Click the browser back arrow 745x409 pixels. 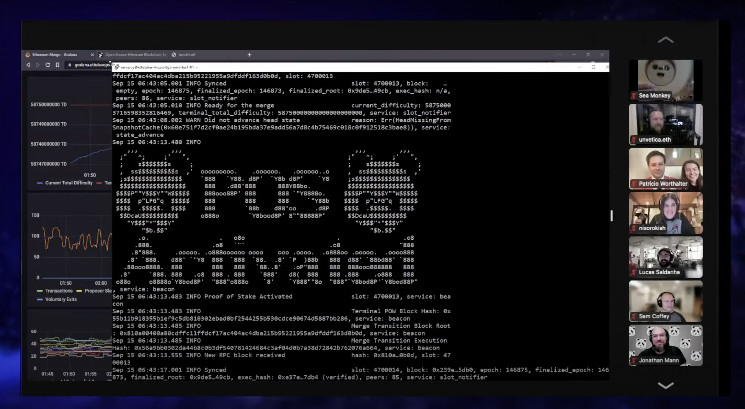click(28, 65)
